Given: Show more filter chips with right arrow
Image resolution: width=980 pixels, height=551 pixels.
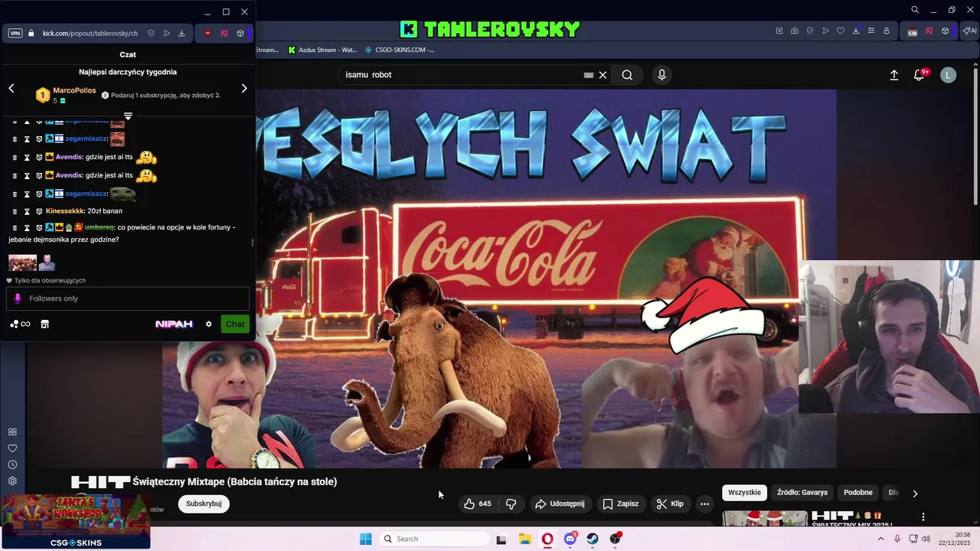Looking at the screenshot, I should click(915, 494).
